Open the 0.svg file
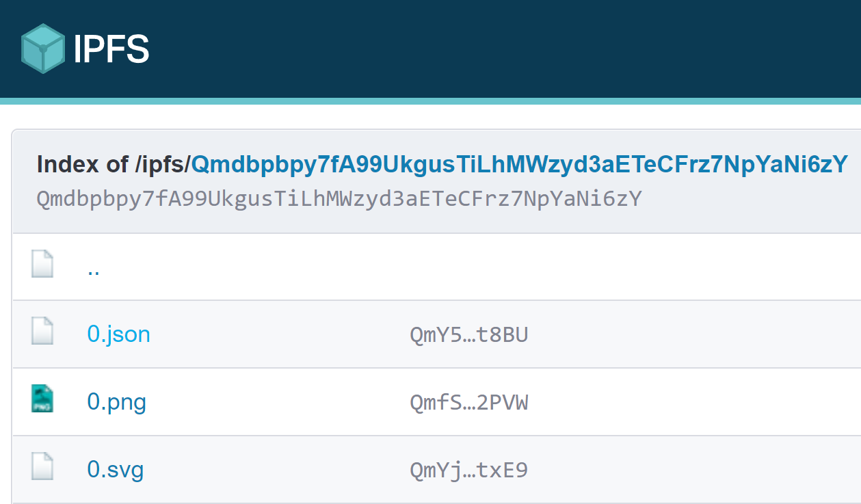861x504 pixels. 116,470
